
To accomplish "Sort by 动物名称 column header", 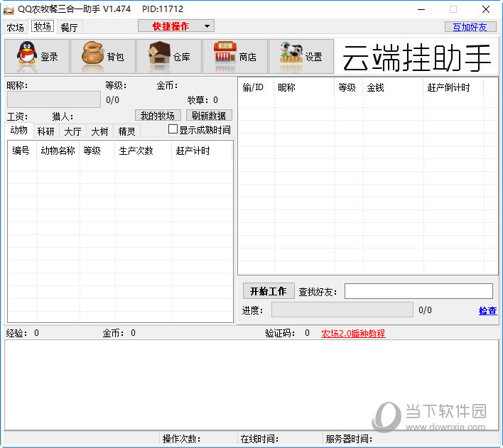I will click(58, 151).
